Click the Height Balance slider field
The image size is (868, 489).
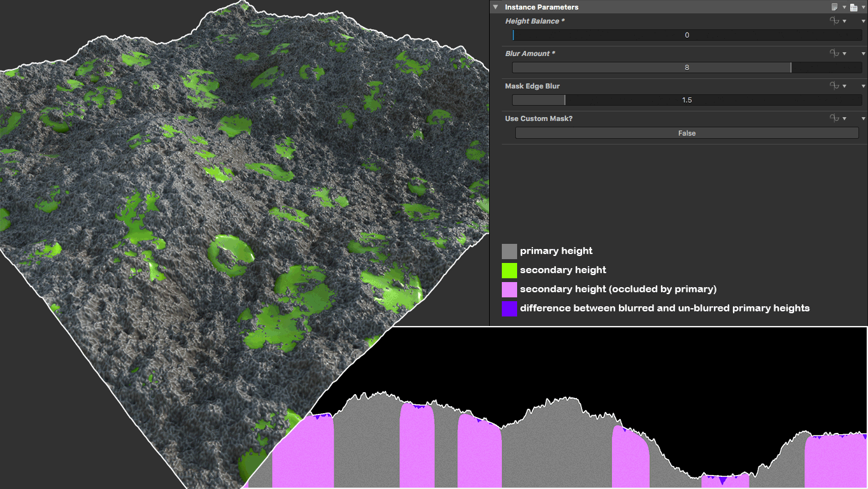687,35
